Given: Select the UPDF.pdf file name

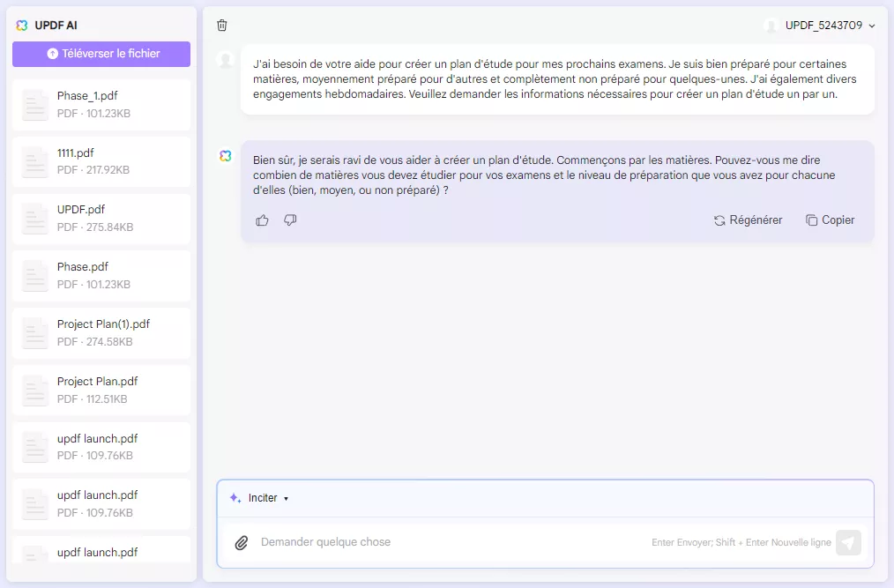Looking at the screenshot, I should tap(81, 209).
